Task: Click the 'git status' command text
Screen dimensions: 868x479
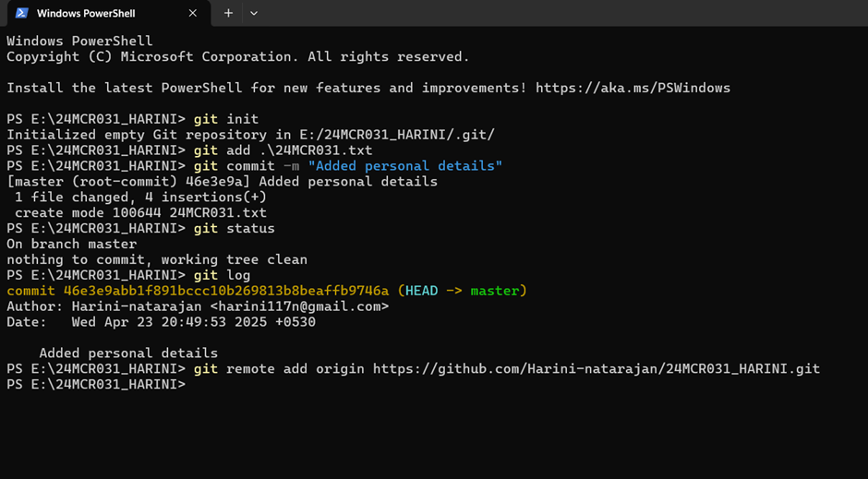Action: [x=235, y=229]
